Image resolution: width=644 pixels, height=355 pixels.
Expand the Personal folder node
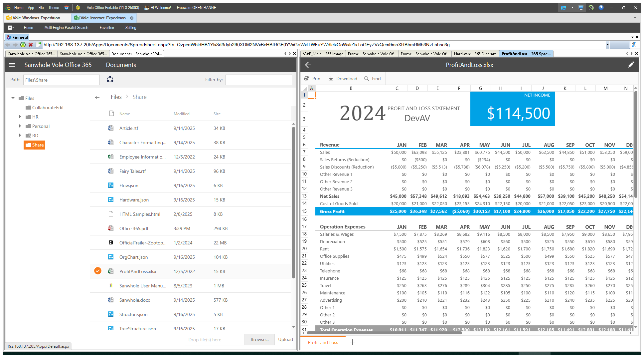click(x=20, y=126)
